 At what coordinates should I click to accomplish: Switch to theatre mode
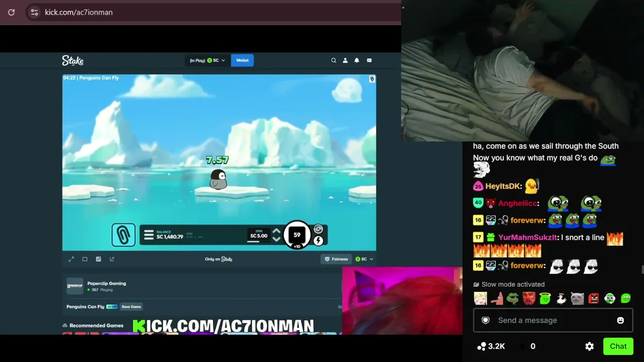85,259
